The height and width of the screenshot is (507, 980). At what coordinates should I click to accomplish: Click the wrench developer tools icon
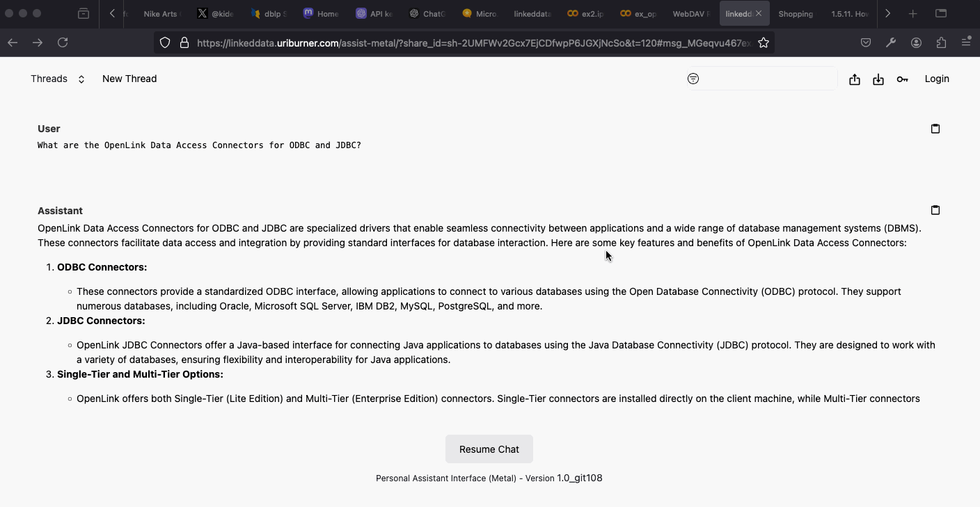tap(891, 42)
